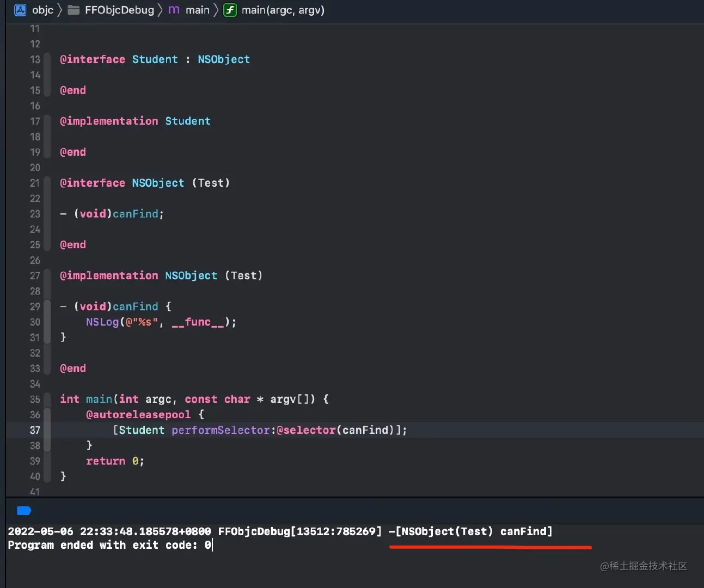Toggle blue breakpoint activation icon
The height and width of the screenshot is (588, 704).
click(24, 511)
